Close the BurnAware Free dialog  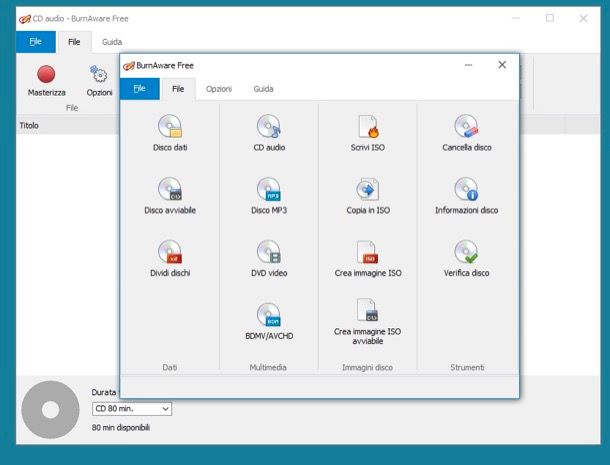pos(502,65)
